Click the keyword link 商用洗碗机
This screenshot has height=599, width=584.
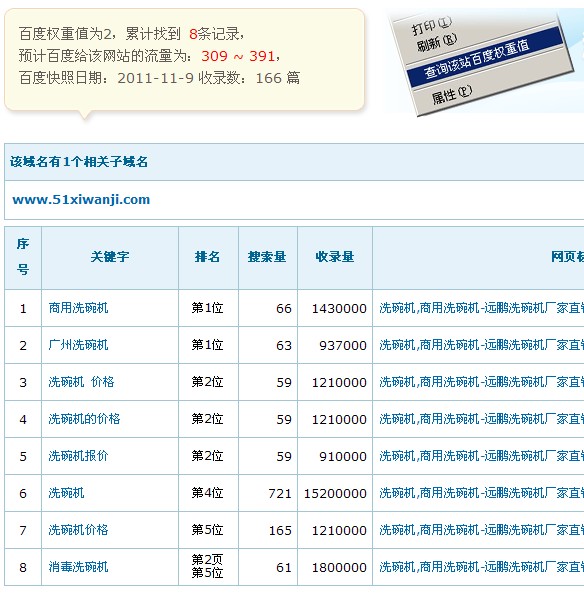point(78,308)
